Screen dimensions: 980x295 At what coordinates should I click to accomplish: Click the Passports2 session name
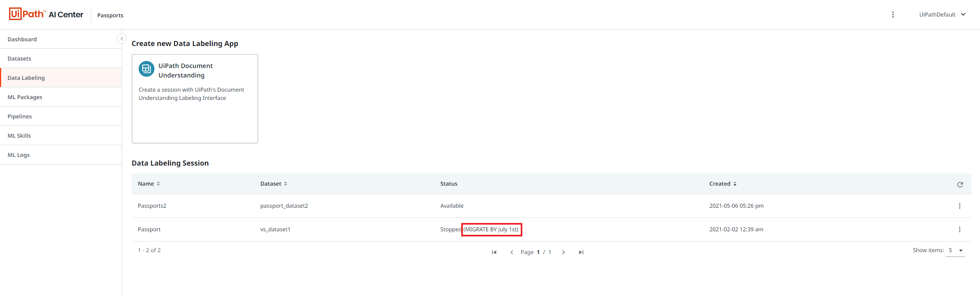click(152, 206)
